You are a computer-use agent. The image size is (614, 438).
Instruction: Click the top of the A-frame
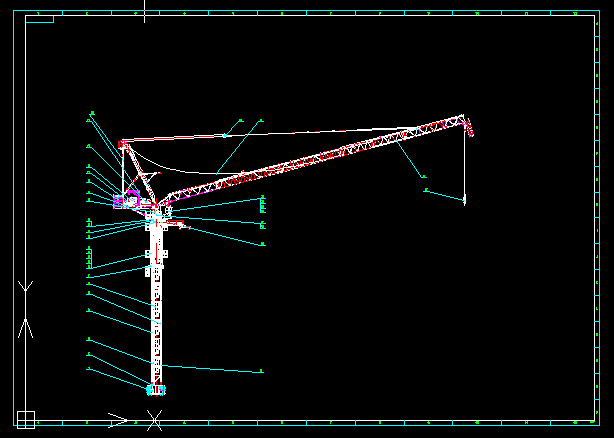123,144
